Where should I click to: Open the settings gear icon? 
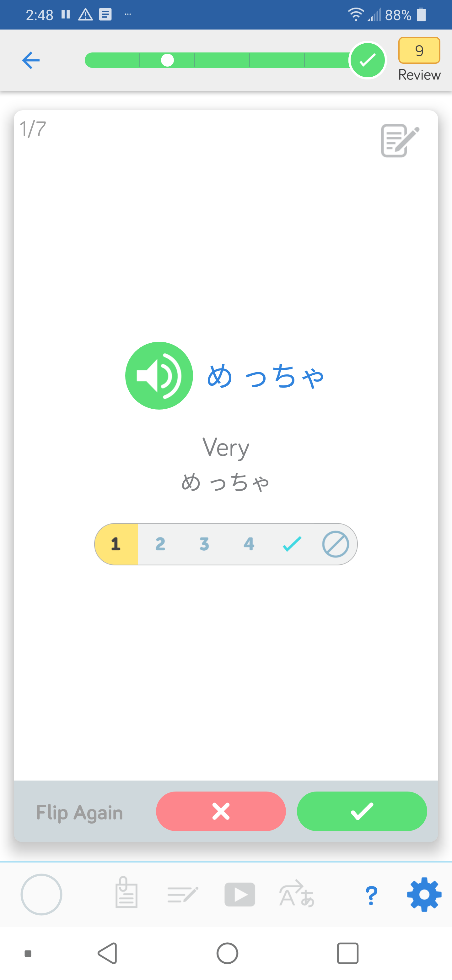coord(424,894)
